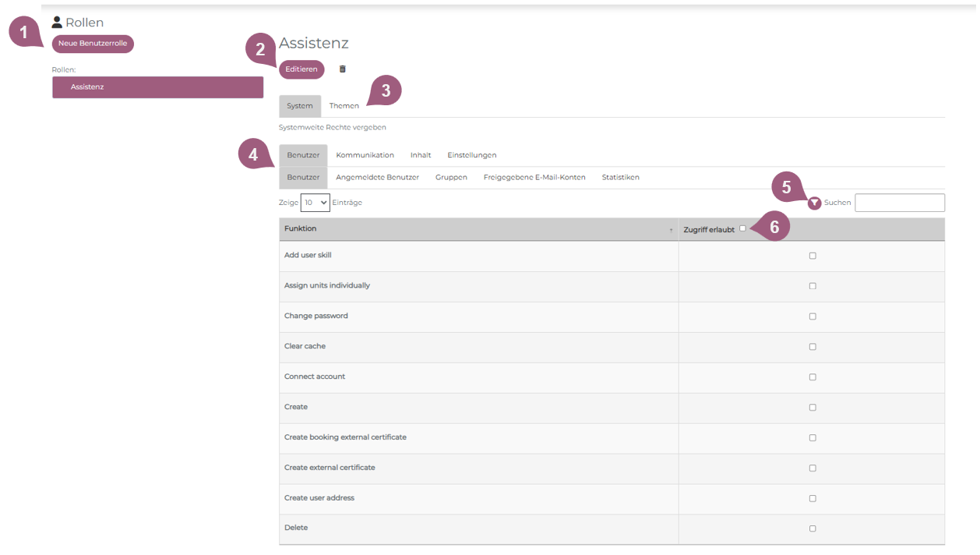Open the entries-per-page dropdown showing 10
The height and width of the screenshot is (555, 980).
click(315, 203)
